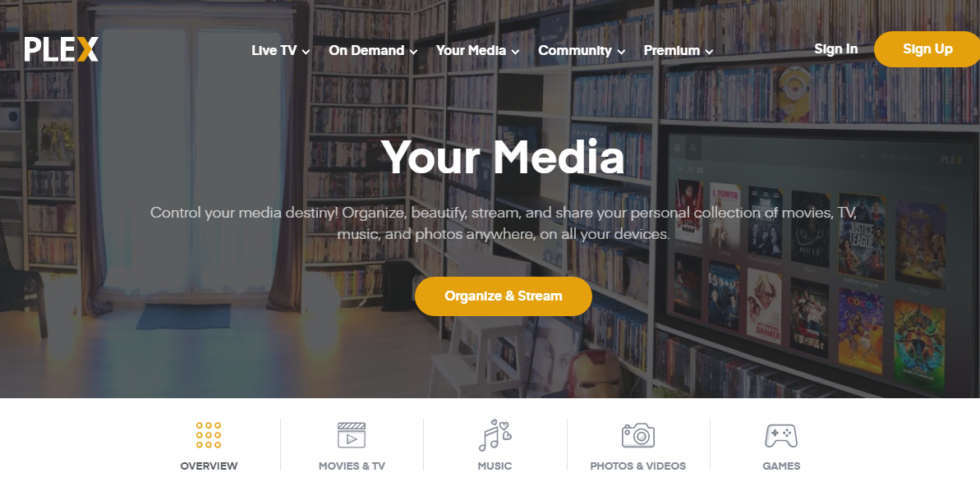This screenshot has height=491, width=980.
Task: Click the Sign Up button
Action: [x=927, y=49]
